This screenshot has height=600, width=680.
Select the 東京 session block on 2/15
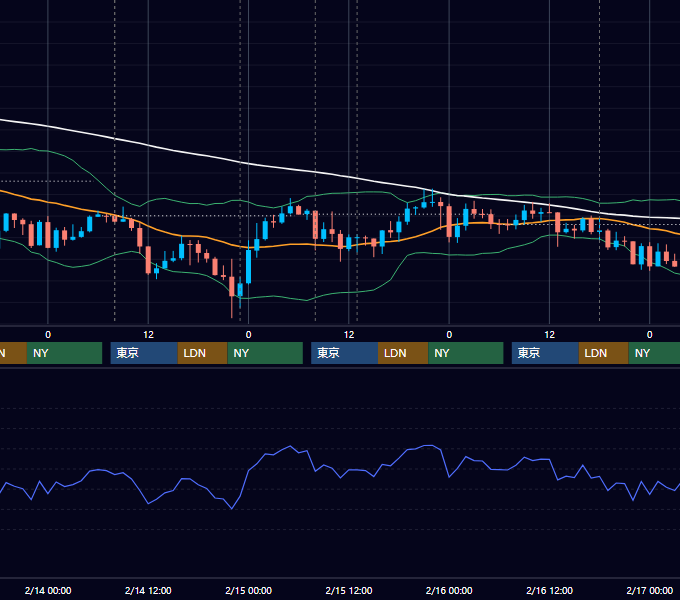(x=345, y=353)
